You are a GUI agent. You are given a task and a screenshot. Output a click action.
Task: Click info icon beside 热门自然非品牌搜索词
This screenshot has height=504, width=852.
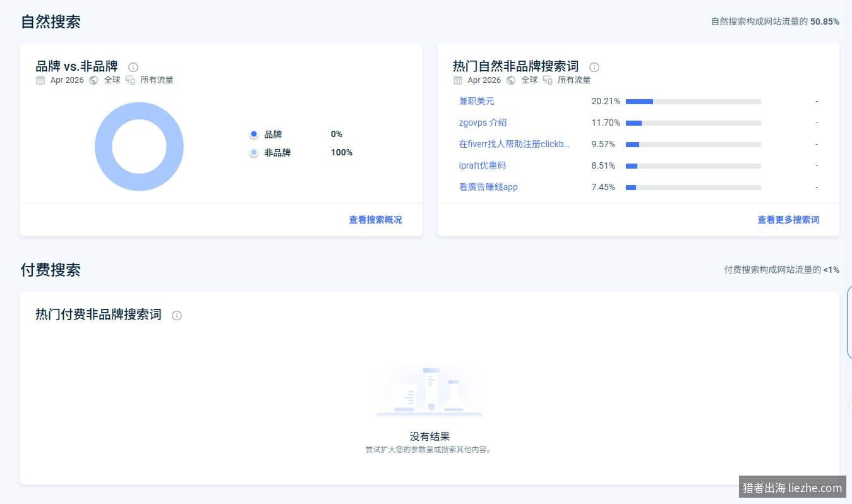pyautogui.click(x=594, y=67)
